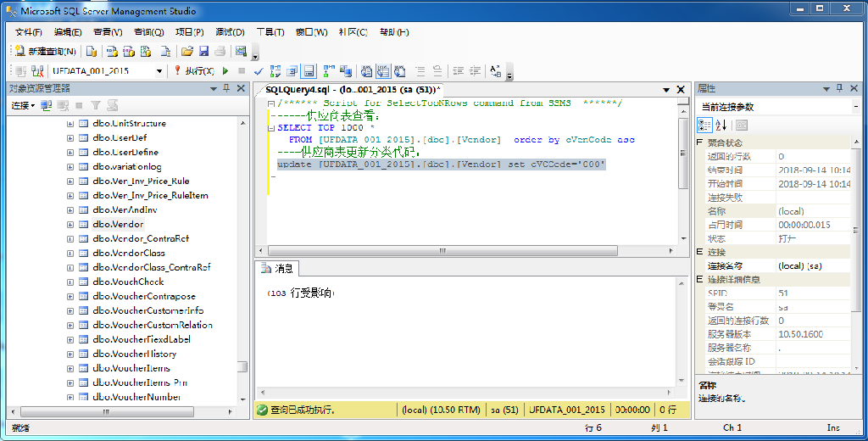Open the Query Options icon
The width and height of the screenshot is (868, 441).
292,71
